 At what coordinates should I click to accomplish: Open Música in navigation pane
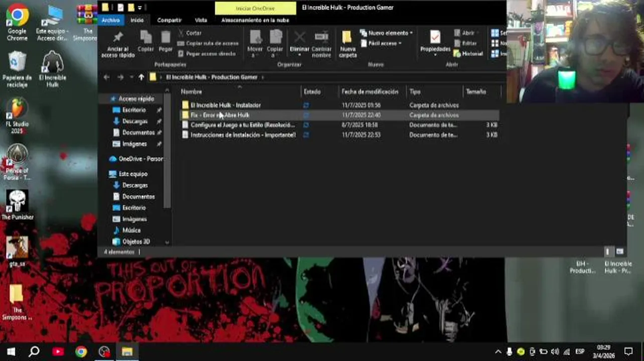click(x=131, y=230)
